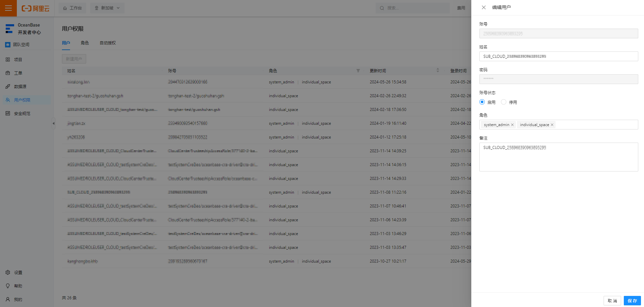644x307 pixels.
Task: Open the hamburger menu icon
Action: [x=8, y=8]
